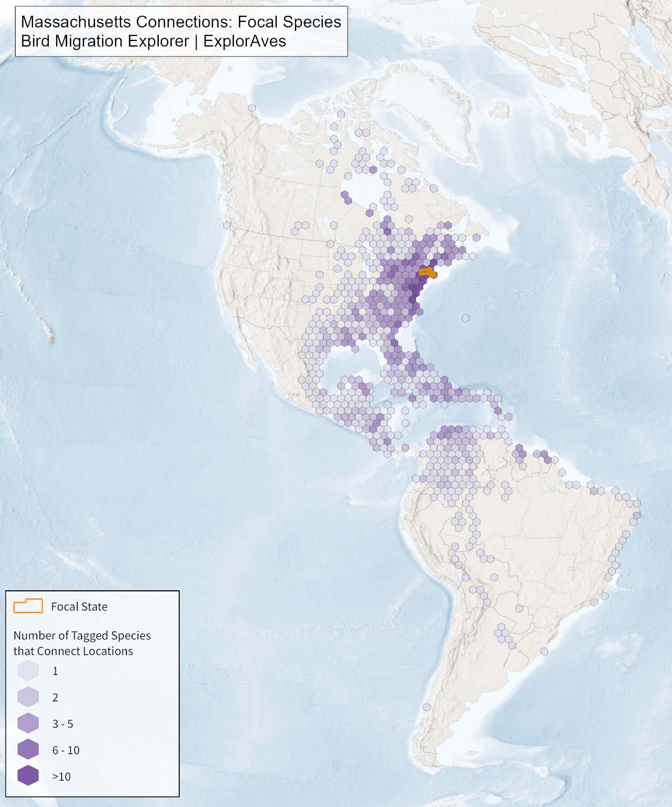Click the northernmost hexagon near Alaska's Arctic coast
672x807 pixels.
[252, 108]
